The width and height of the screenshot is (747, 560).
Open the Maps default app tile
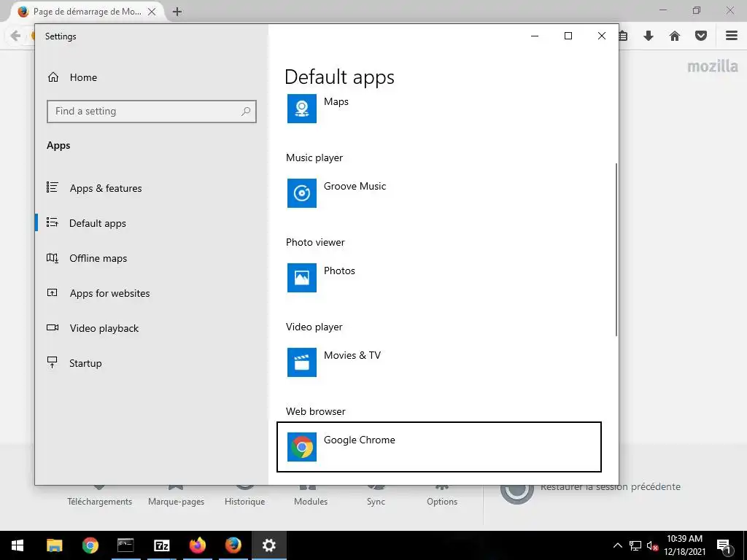tap(438, 109)
